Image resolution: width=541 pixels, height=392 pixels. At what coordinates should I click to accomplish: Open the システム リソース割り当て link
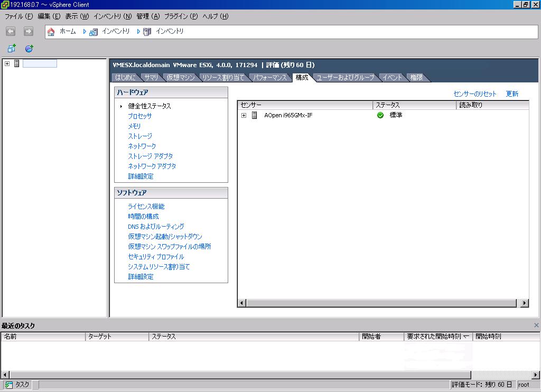(x=159, y=267)
